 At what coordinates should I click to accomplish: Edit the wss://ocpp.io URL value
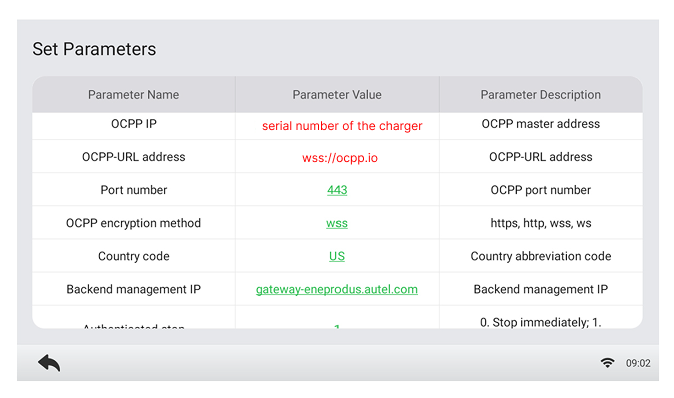click(340, 158)
